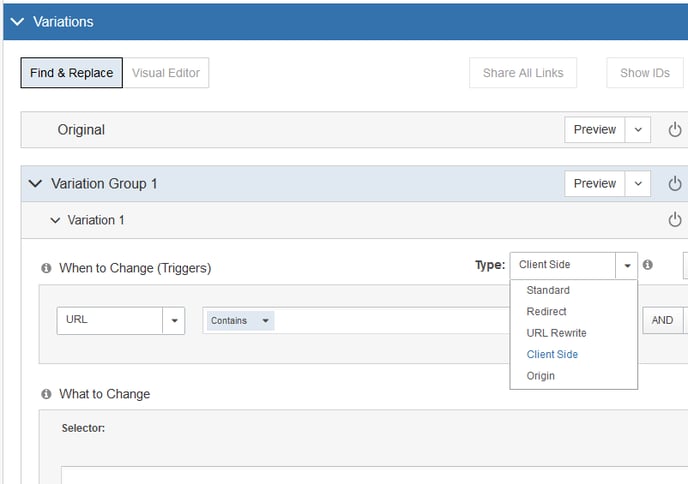Open the Variation Group 1 Preview dropdown arrow
This screenshot has width=688, height=484.
pyautogui.click(x=638, y=183)
